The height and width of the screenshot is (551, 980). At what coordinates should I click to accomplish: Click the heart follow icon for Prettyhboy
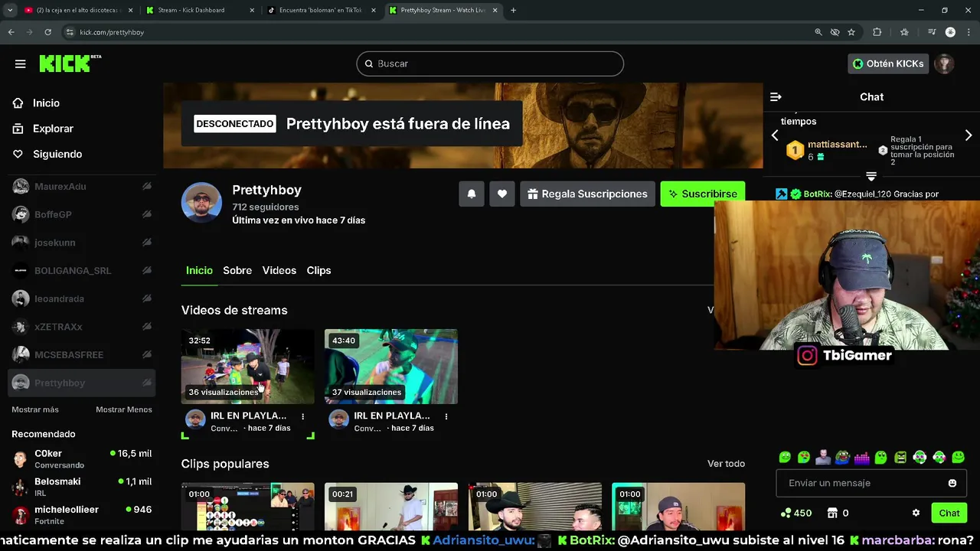click(502, 194)
